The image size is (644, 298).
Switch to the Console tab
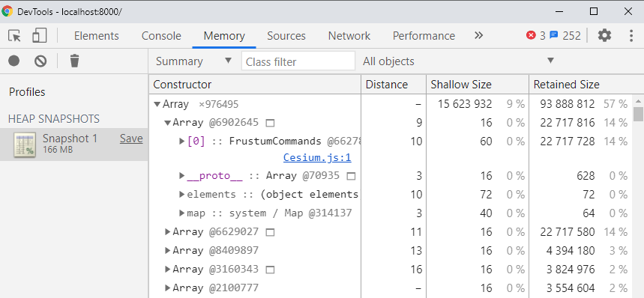161,36
